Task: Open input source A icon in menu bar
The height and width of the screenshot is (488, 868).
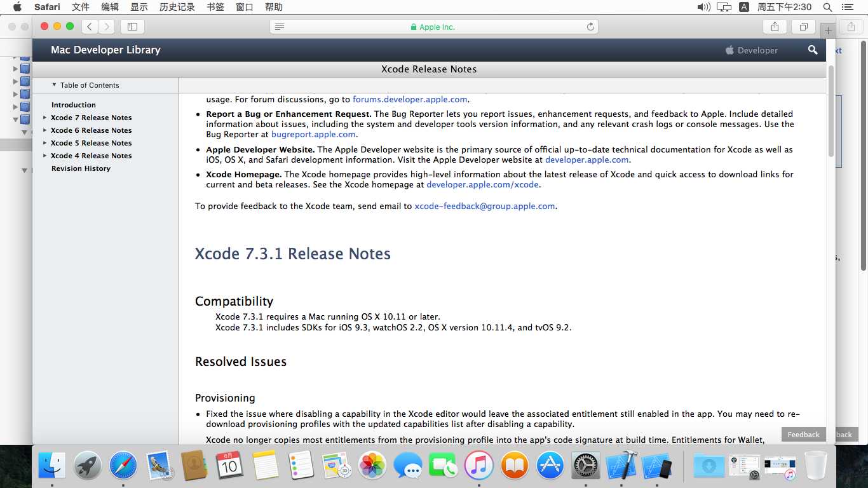Action: pos(744,7)
